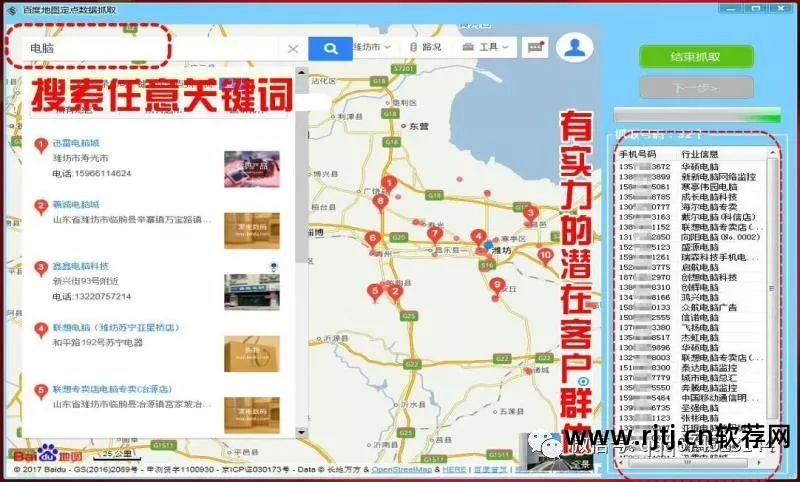
Task: Click result pin 4 beside 联想电脑
Action: (x=41, y=330)
